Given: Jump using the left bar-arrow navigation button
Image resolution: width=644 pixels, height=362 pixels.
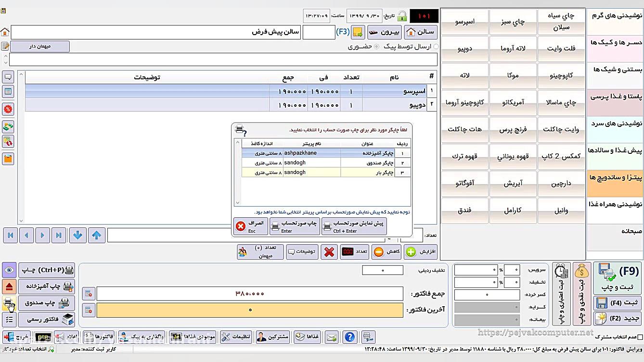Looking at the screenshot, I should (x=10, y=236).
